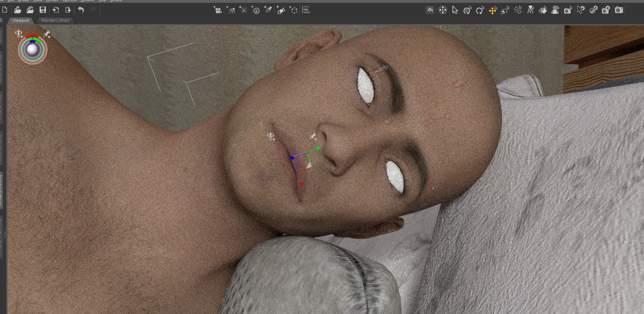
Task: Create a new linear point light
Action: [255, 10]
